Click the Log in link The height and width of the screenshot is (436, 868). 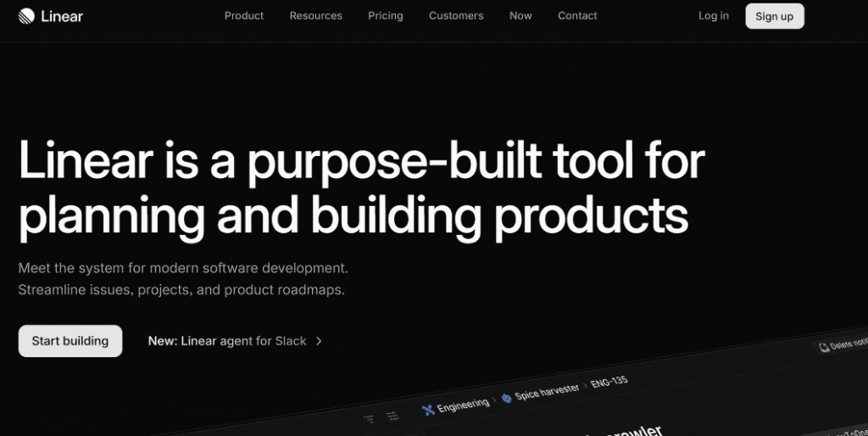[x=713, y=16]
